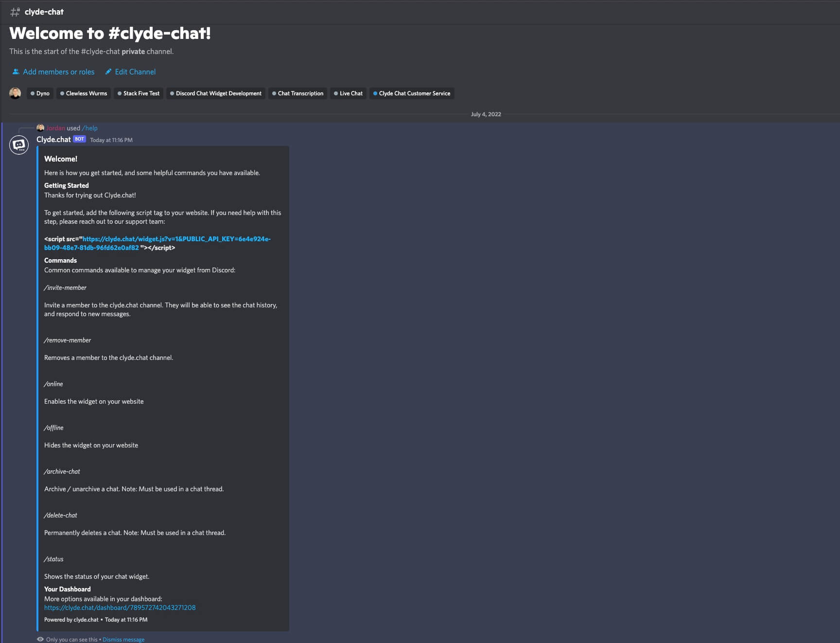Screen dimensions: 840x643
Task: Click the 'Commands' heading in the embed
Action: pyautogui.click(x=60, y=260)
